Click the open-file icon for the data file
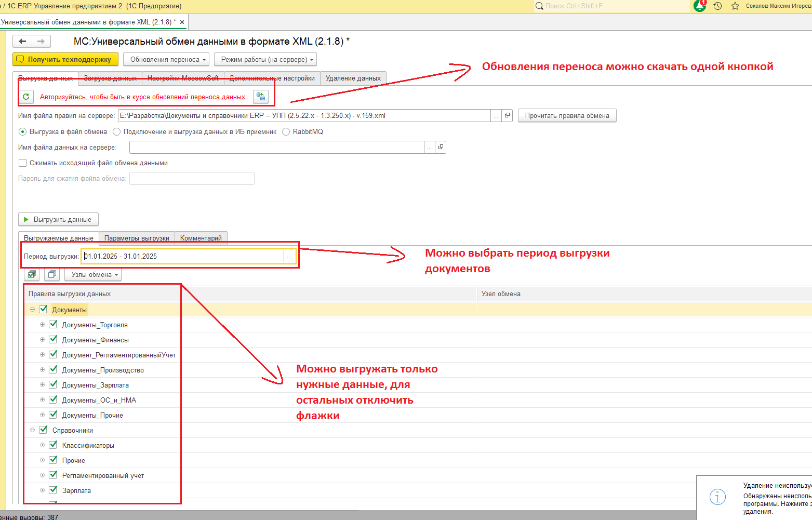This screenshot has width=812, height=520. (441, 148)
